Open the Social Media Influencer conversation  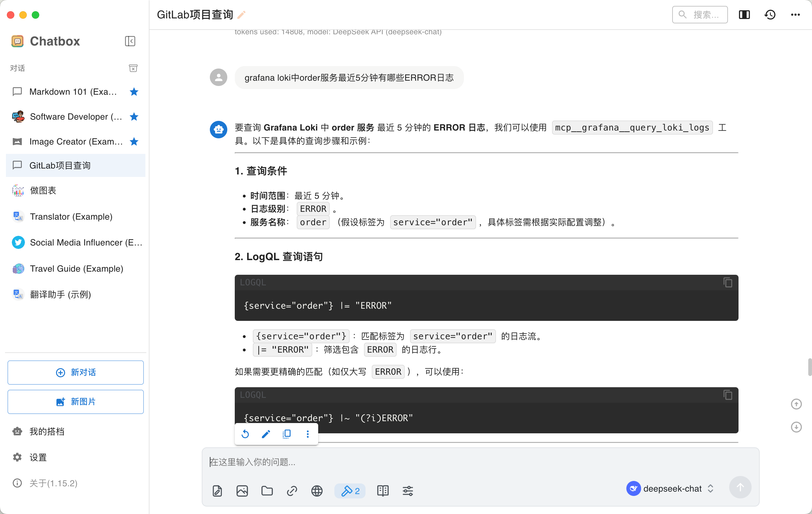pos(76,242)
